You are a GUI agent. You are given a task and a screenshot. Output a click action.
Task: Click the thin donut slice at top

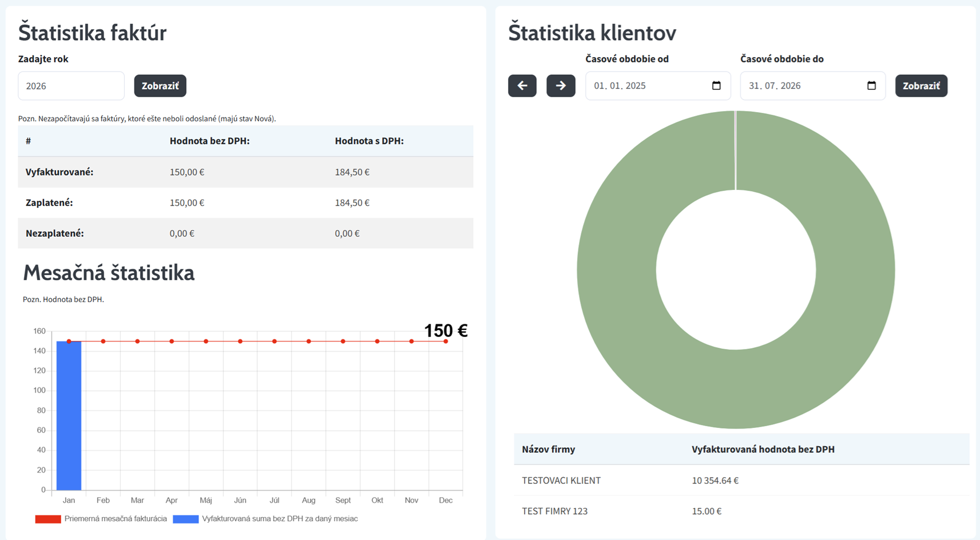click(736, 150)
